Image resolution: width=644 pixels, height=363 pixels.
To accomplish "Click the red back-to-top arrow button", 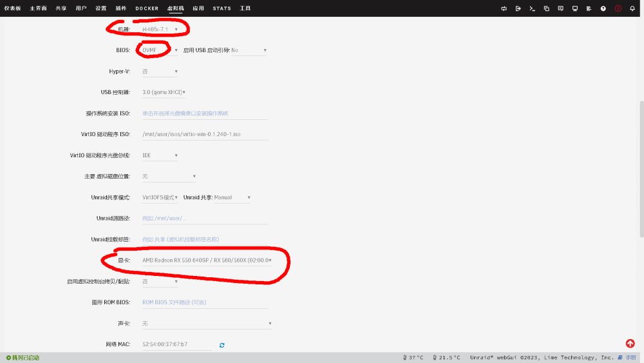I will coord(630,343).
